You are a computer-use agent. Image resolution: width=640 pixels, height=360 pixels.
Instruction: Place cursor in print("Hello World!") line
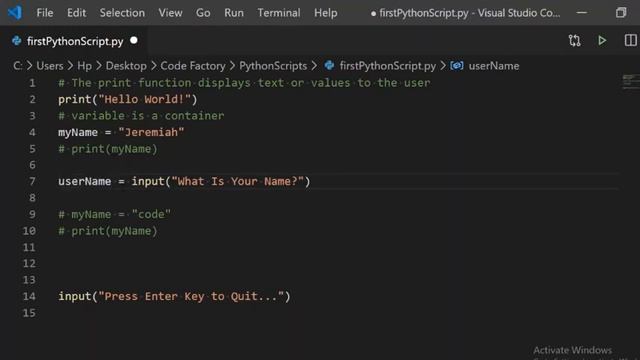[127, 99]
